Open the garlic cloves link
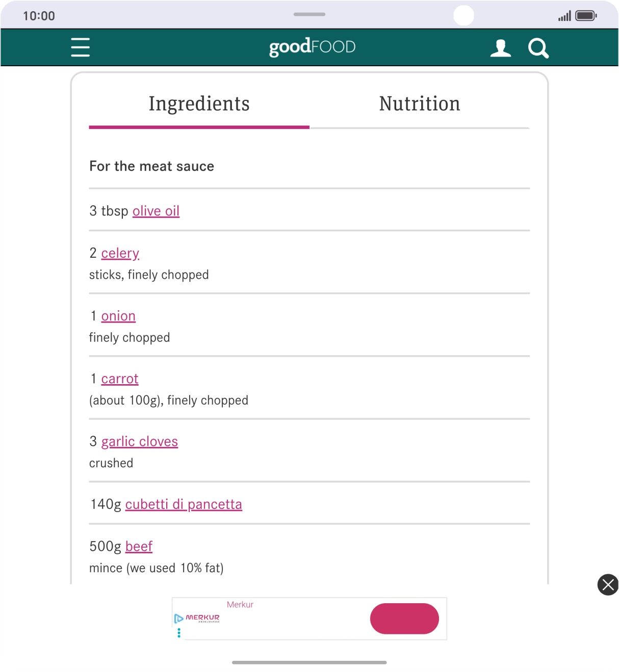The width and height of the screenshot is (619, 672). (x=139, y=441)
